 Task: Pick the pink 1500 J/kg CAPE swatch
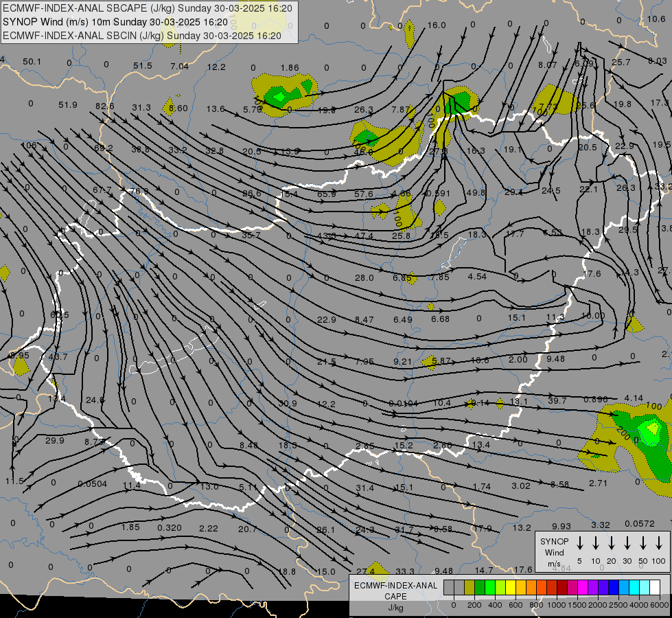pyautogui.click(x=572, y=588)
